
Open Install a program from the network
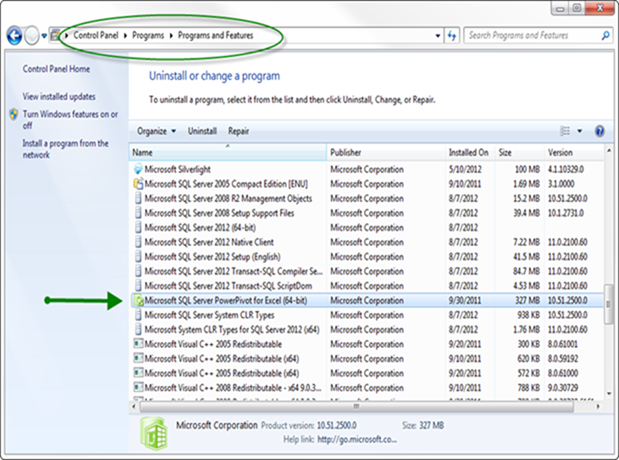(65, 149)
